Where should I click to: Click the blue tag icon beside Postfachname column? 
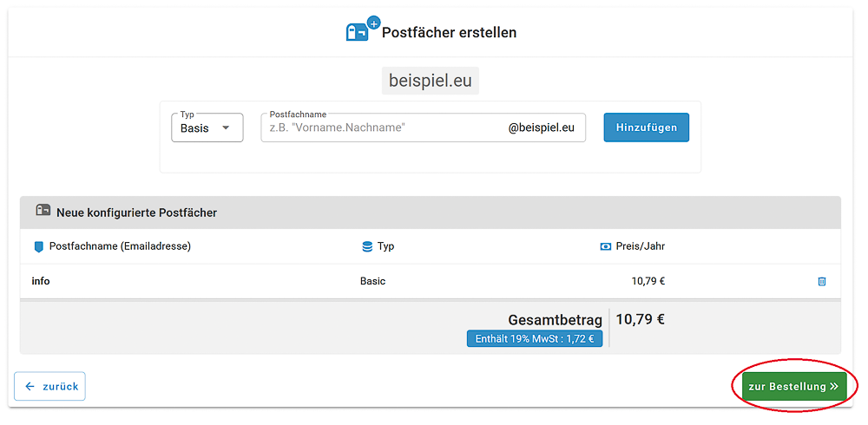tap(38, 247)
